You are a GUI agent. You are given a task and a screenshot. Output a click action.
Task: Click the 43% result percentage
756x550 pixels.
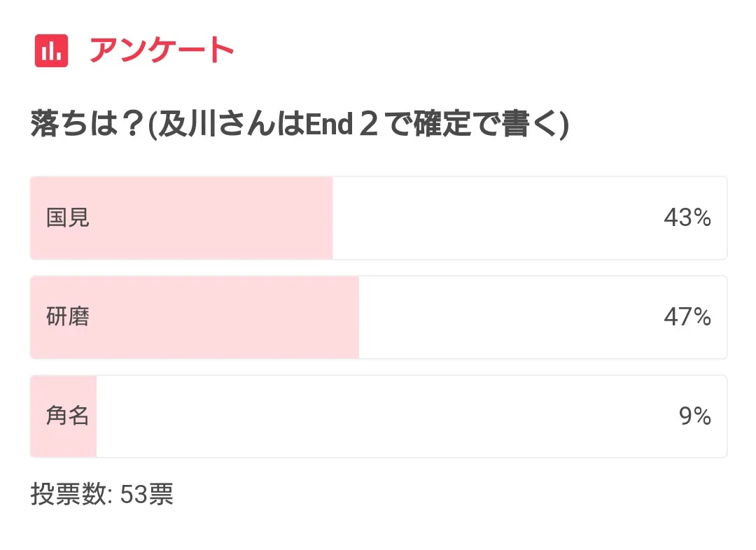(x=687, y=218)
